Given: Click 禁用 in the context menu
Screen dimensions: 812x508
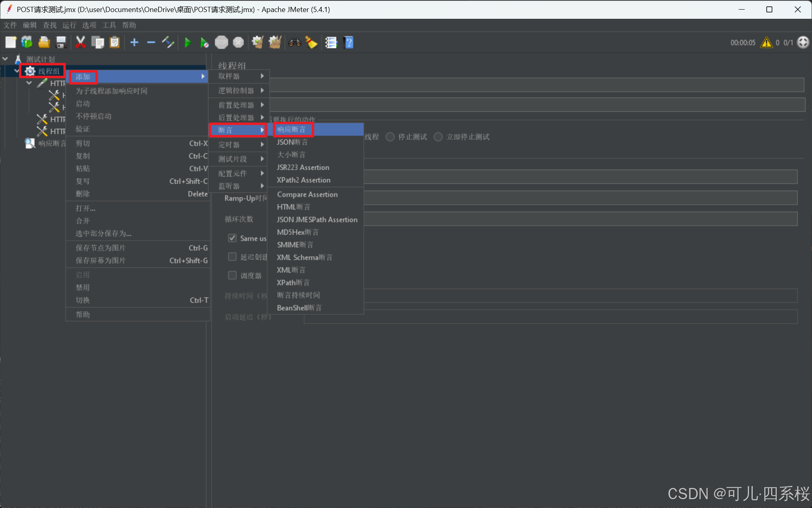Looking at the screenshot, I should (83, 287).
